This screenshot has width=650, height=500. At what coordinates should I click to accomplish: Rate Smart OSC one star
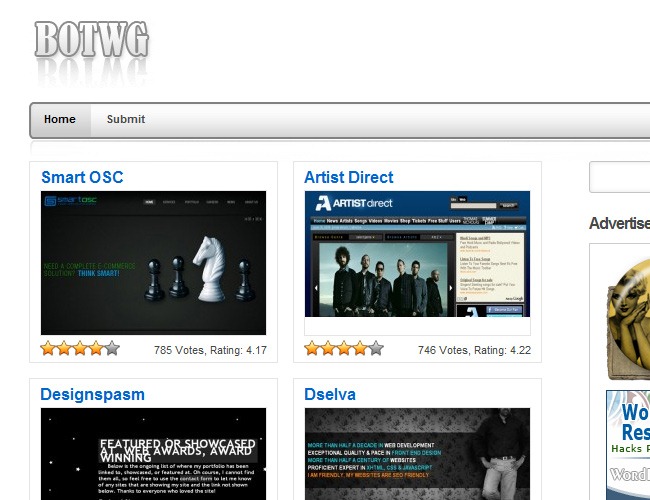(48, 349)
